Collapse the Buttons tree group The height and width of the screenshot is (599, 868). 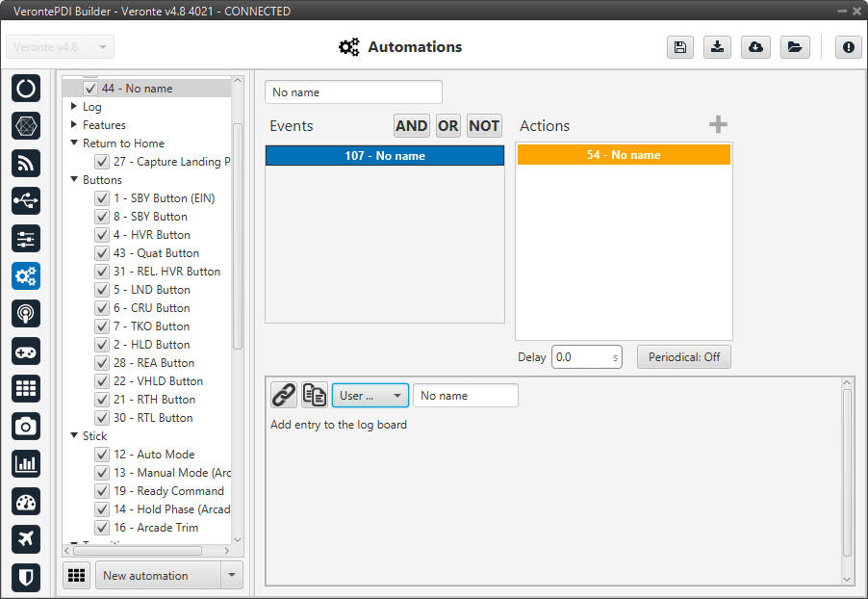pos(74,179)
